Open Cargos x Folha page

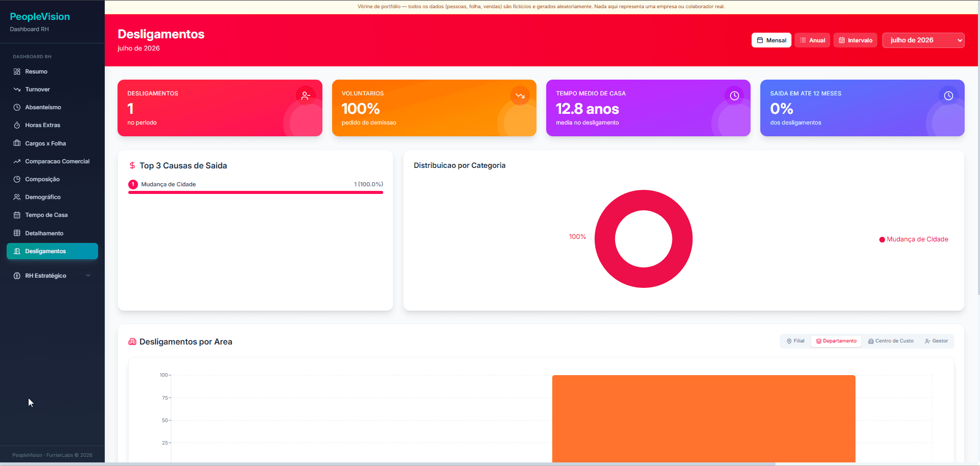pos(52,143)
